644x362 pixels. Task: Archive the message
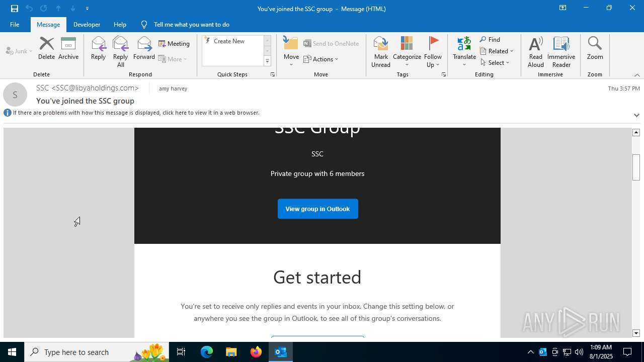pos(68,49)
